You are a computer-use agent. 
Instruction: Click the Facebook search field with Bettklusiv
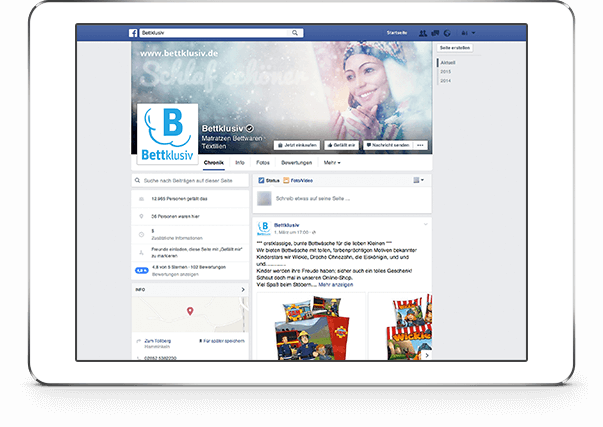pos(215,33)
